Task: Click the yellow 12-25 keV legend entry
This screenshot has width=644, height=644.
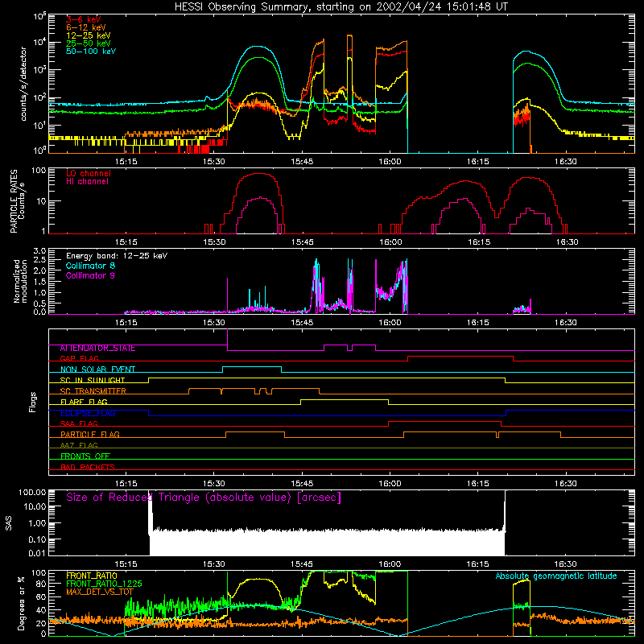Action: 89,35
